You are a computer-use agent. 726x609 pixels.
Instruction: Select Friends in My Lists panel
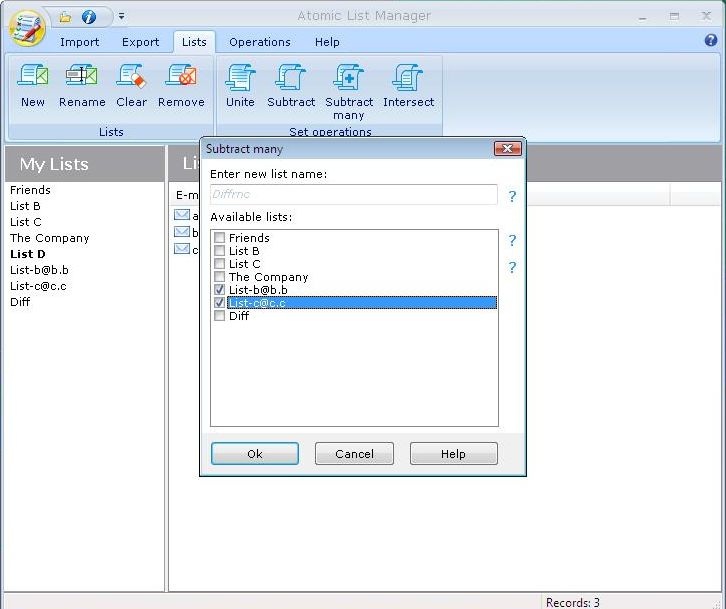pos(31,190)
